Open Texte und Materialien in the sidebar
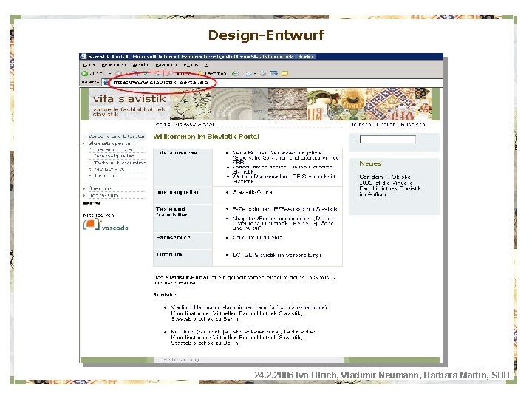The image size is (532, 399). 120,163
